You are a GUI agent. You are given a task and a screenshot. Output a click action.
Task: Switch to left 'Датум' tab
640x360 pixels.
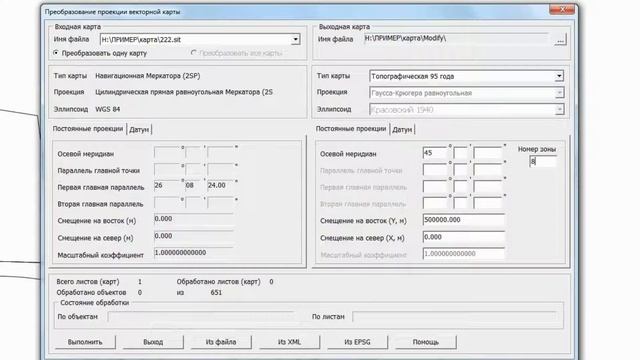tap(139, 129)
